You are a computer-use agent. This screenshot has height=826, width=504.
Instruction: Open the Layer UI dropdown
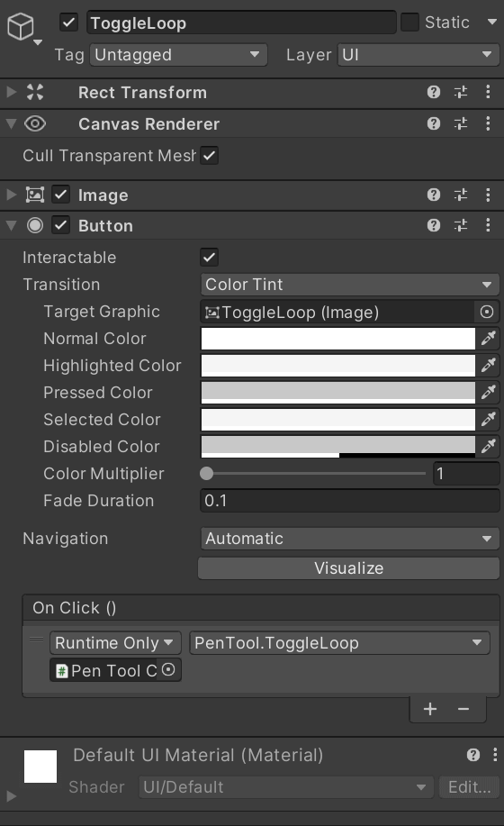(418, 55)
